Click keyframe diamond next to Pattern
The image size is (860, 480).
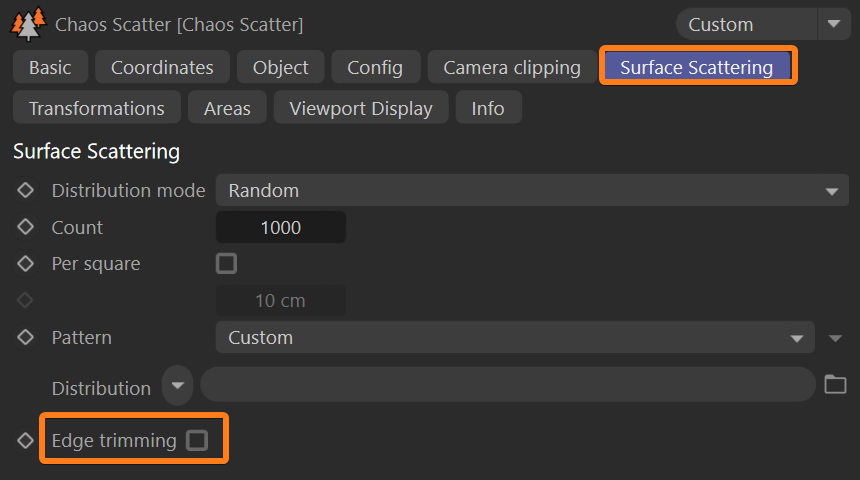(26, 337)
